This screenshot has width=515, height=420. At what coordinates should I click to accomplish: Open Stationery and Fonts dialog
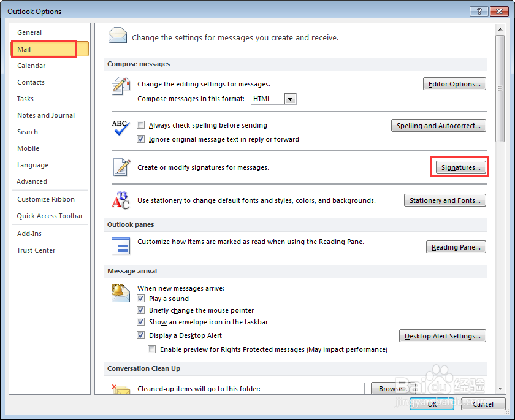[x=444, y=200]
